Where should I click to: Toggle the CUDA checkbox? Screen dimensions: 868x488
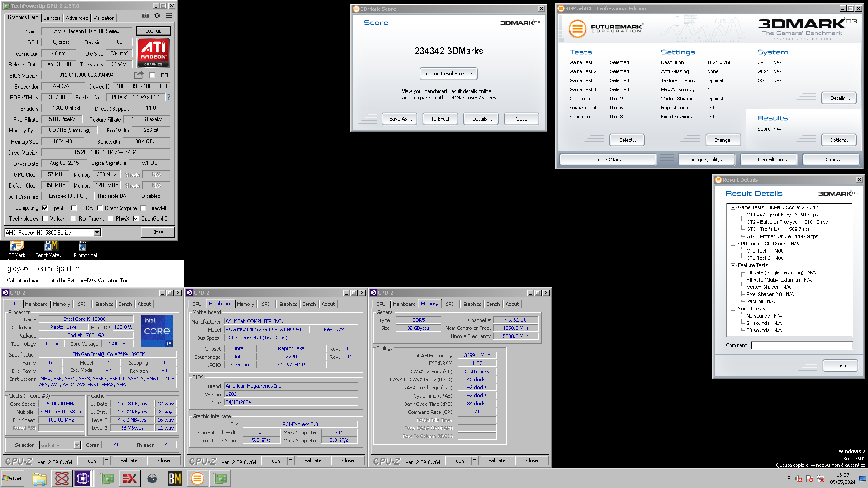(74, 208)
